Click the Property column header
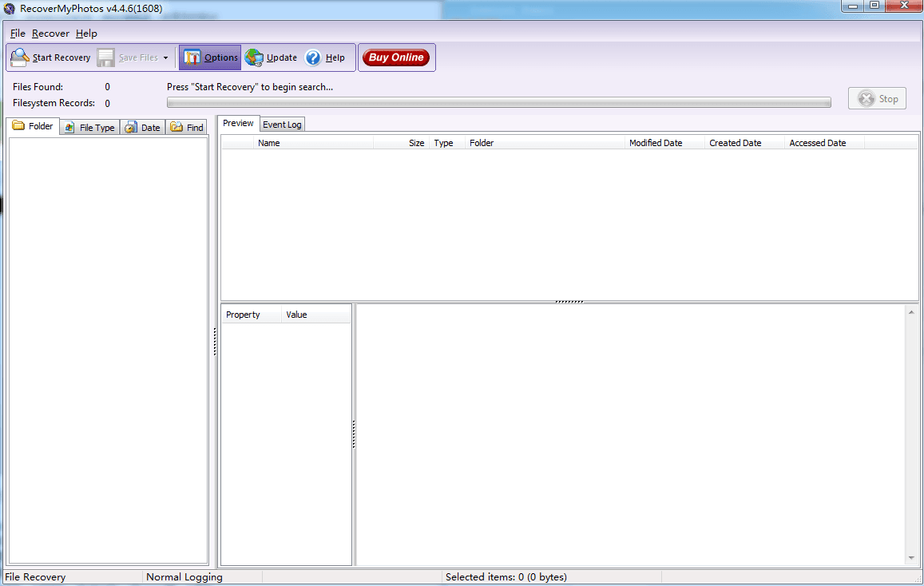924x586 pixels. [x=252, y=315]
